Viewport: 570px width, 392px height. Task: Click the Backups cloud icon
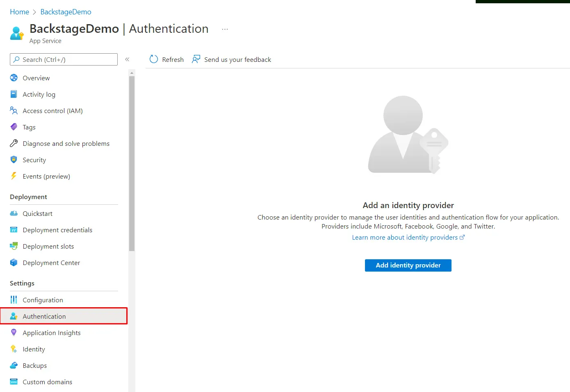(x=14, y=365)
